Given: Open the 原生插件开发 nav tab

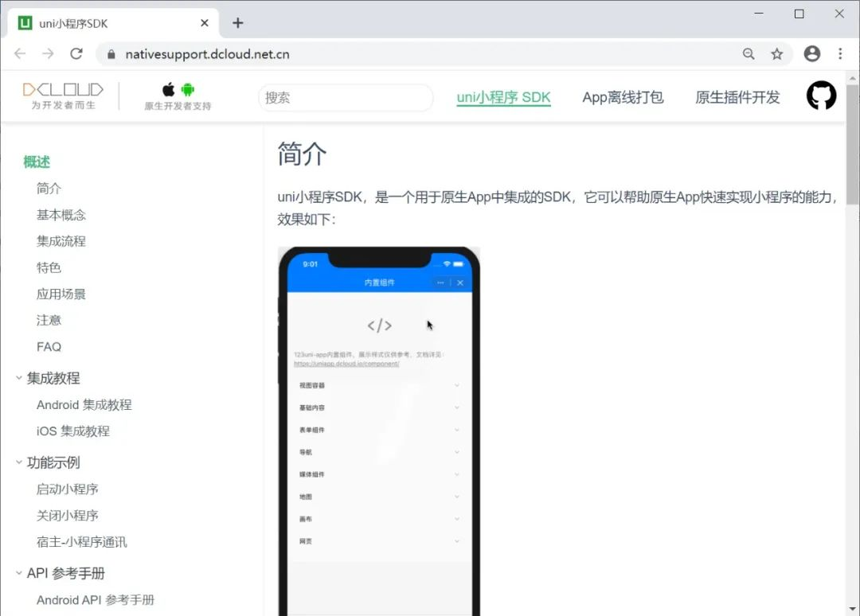Looking at the screenshot, I should (x=737, y=97).
